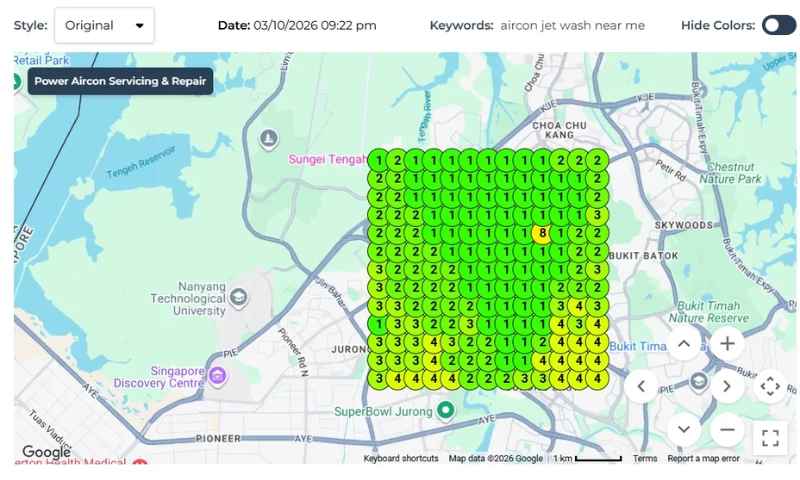Image resolution: width=800 pixels, height=480 pixels.
Task: Click the school marker icon beside PIE
Action: point(698,382)
